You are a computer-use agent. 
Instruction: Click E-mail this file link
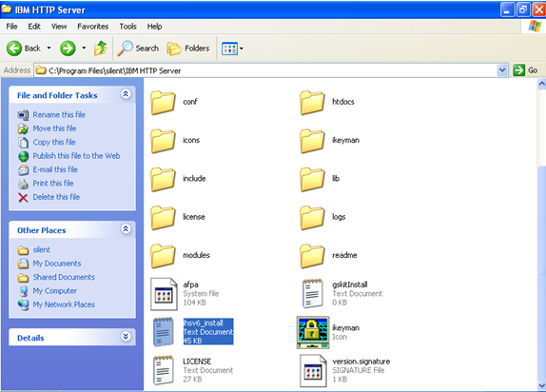click(55, 169)
